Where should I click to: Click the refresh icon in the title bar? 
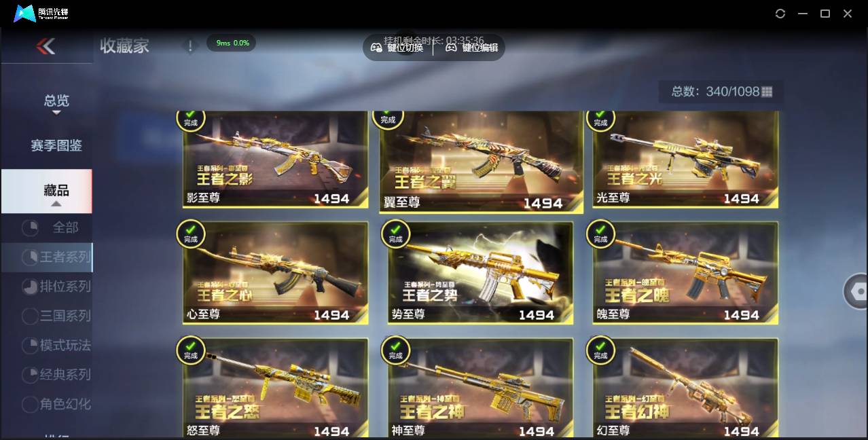click(780, 14)
